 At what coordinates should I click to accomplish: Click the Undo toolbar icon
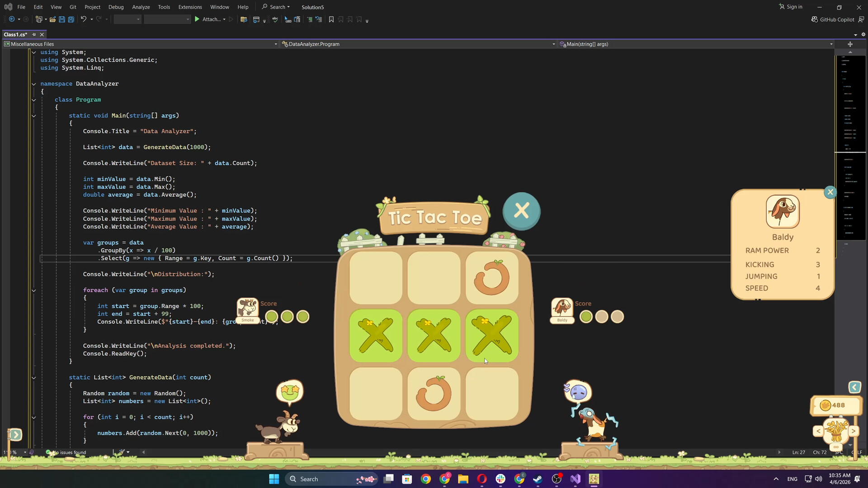[83, 19]
